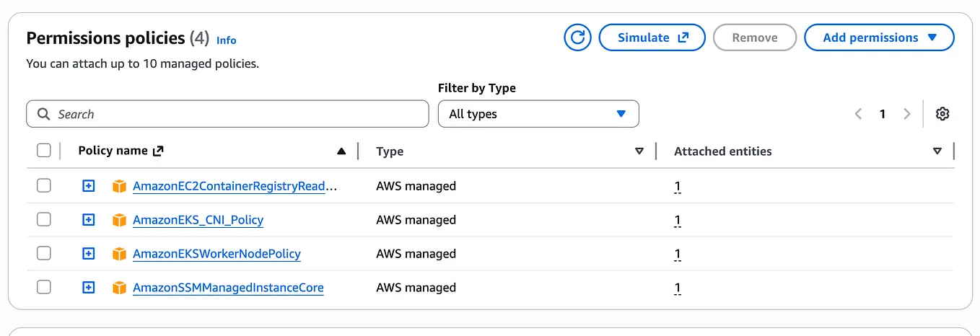
Task: Expand AmazonSSMManagedInstanceCore policy details
Action: (x=88, y=288)
